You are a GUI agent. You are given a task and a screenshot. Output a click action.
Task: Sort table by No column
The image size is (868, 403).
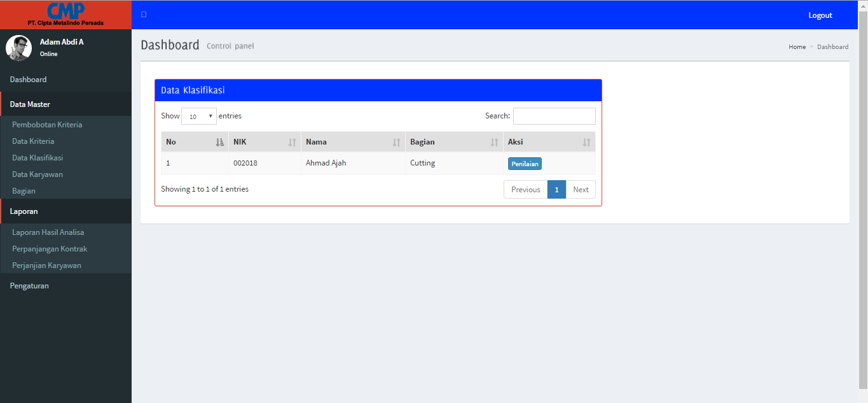pos(195,142)
